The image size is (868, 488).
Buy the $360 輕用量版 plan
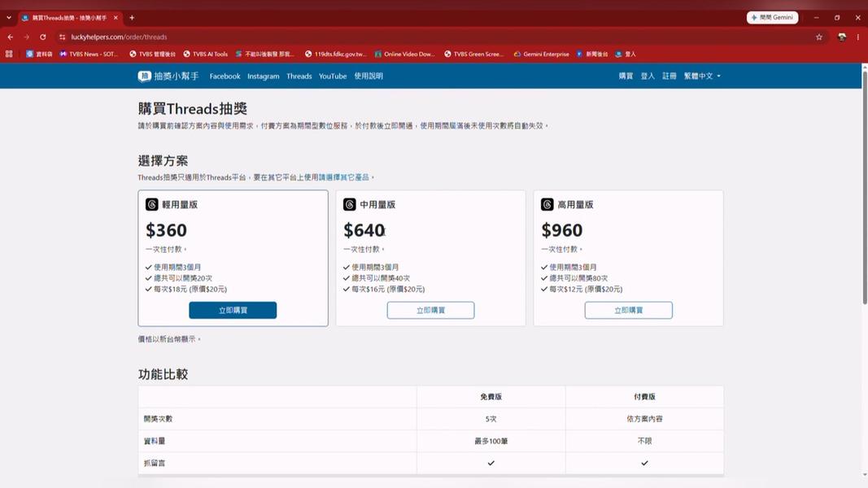233,310
